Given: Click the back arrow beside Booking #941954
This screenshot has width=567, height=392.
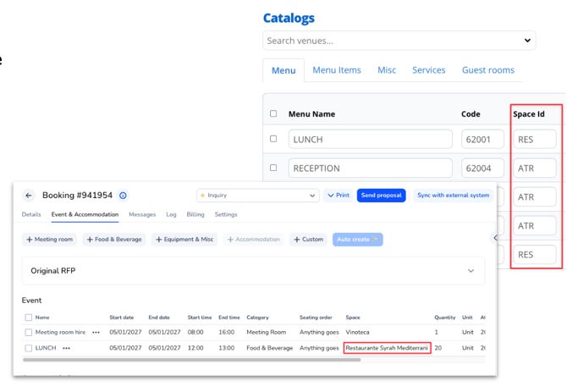Looking at the screenshot, I should click(x=29, y=196).
